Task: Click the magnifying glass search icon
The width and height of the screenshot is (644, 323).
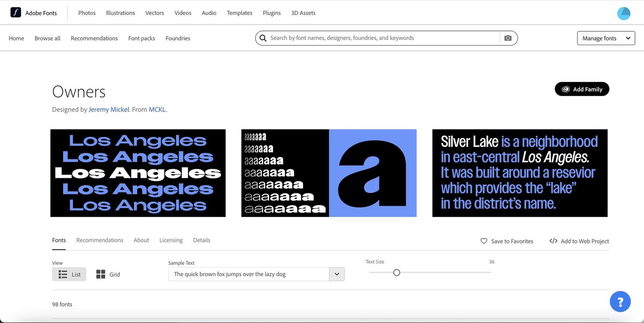Action: [x=263, y=38]
